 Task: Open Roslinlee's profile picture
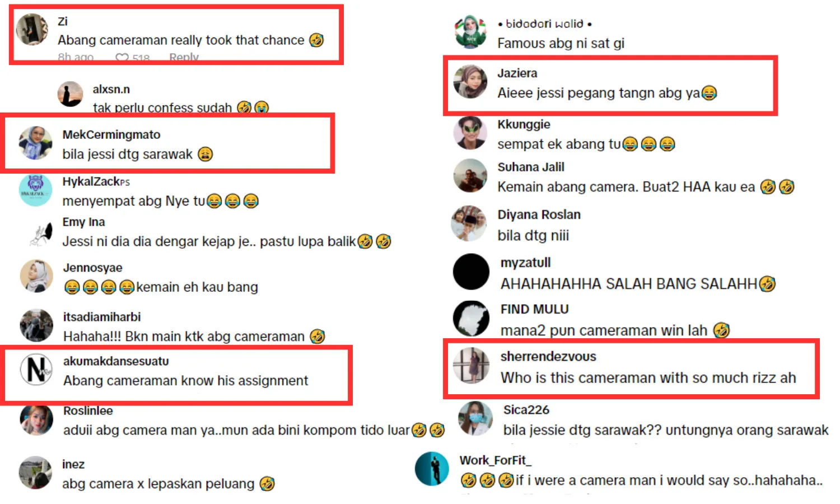click(x=36, y=420)
